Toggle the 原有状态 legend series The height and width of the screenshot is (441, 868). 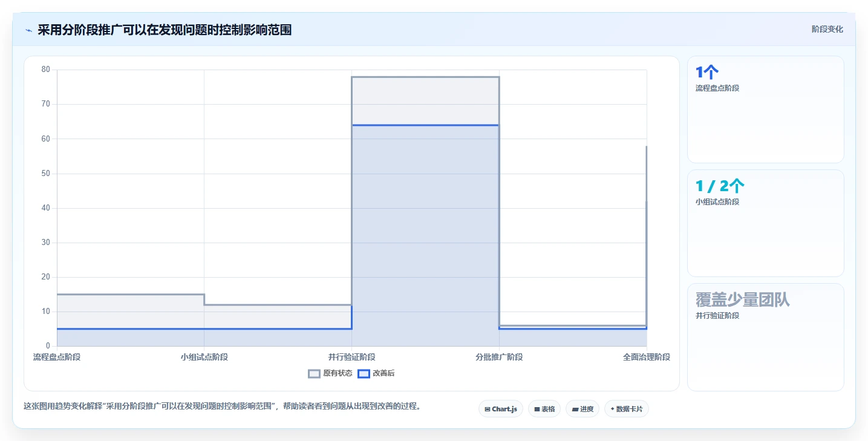[330, 373]
